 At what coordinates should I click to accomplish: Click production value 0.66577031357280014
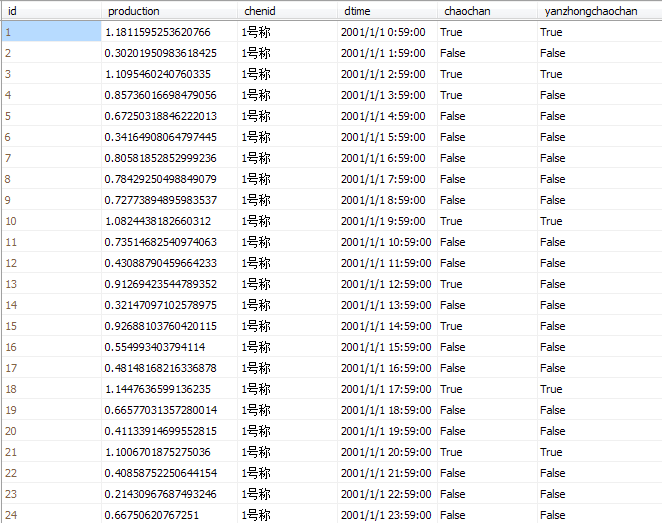160,410
